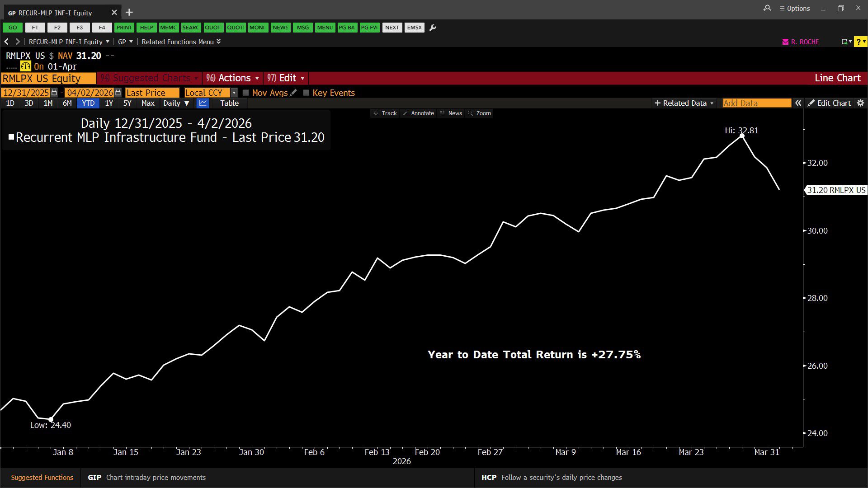868x488 pixels.
Task: Expand the Daily periodicity dropdown
Action: click(176, 103)
